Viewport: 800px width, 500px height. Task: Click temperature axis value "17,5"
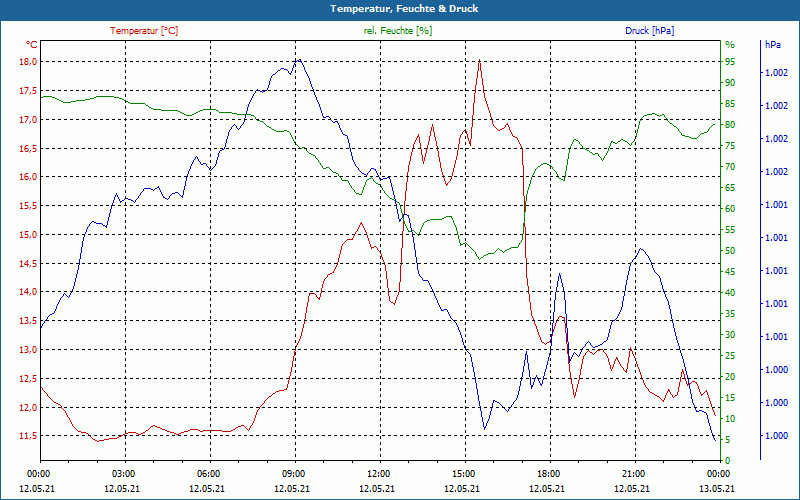(x=29, y=91)
